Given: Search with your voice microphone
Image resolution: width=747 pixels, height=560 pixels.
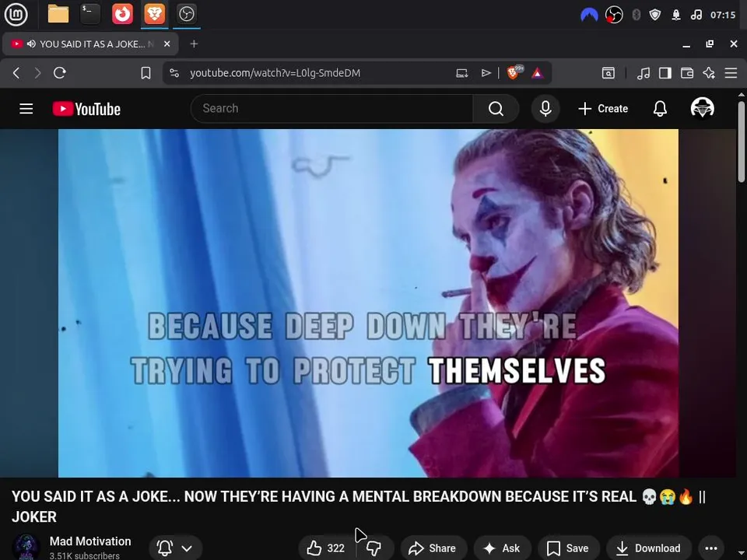Looking at the screenshot, I should [545, 109].
